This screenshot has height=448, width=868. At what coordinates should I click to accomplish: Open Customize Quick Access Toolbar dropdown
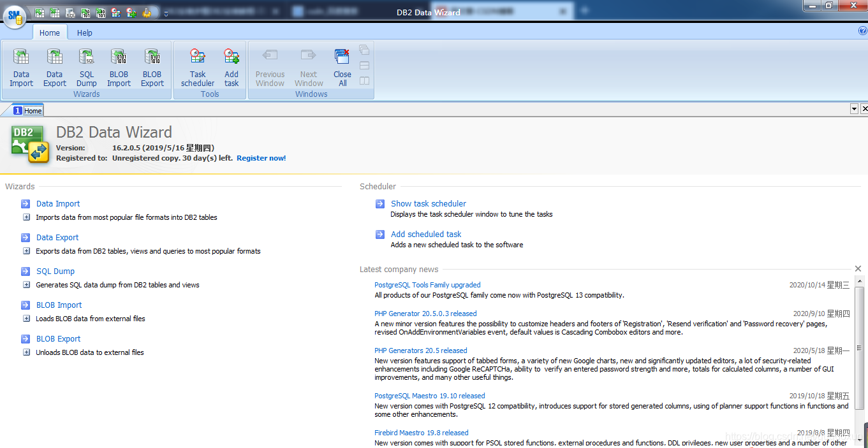point(166,13)
